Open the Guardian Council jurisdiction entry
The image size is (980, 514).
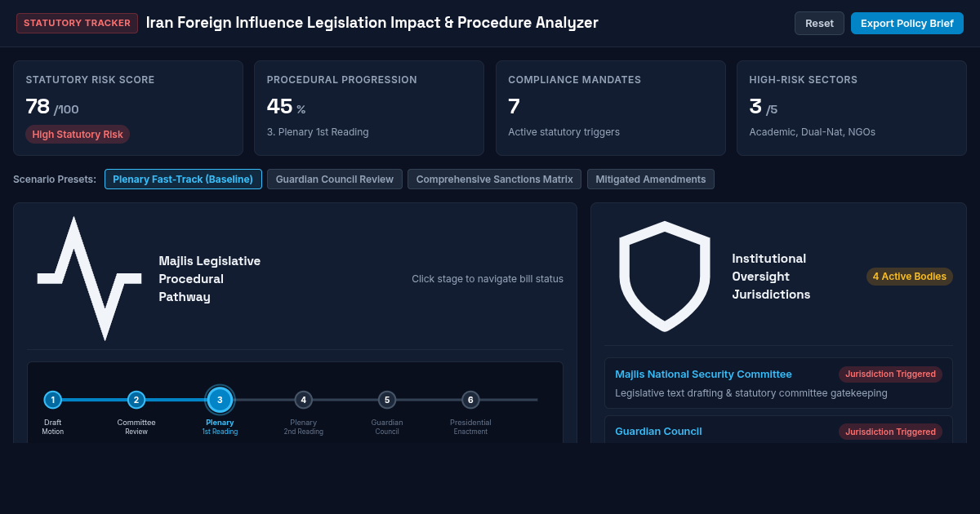click(x=778, y=430)
